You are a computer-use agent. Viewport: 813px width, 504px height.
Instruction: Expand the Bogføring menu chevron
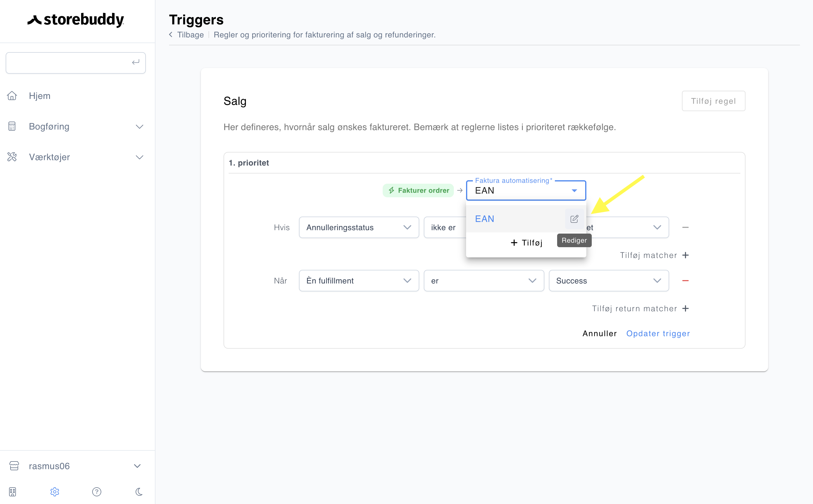139,127
